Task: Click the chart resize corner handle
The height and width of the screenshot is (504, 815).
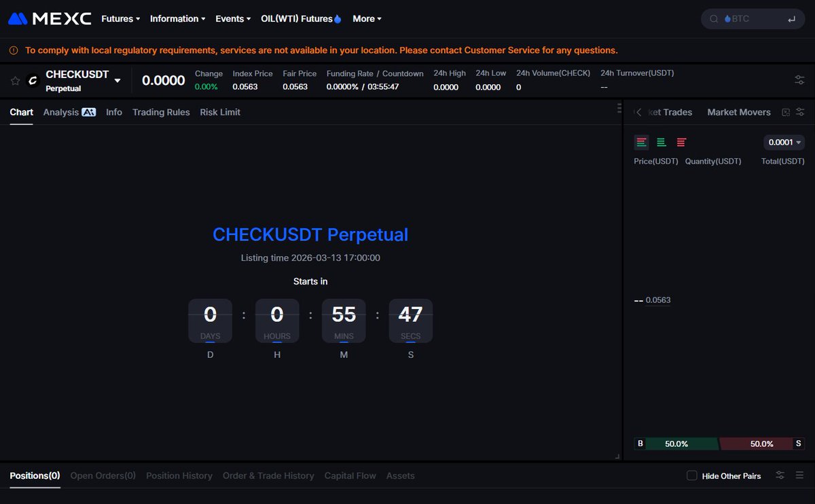Action: tap(617, 456)
